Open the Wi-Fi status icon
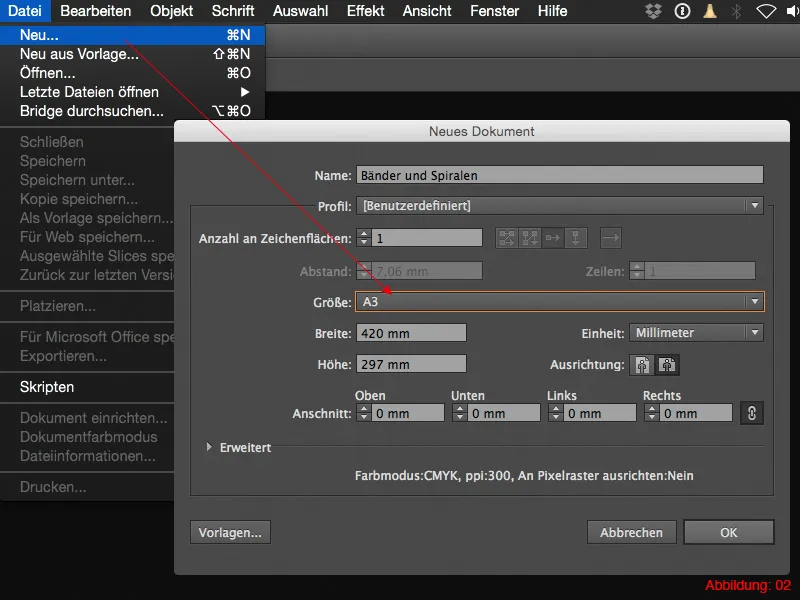This screenshot has width=800, height=600. pyautogui.click(x=766, y=11)
